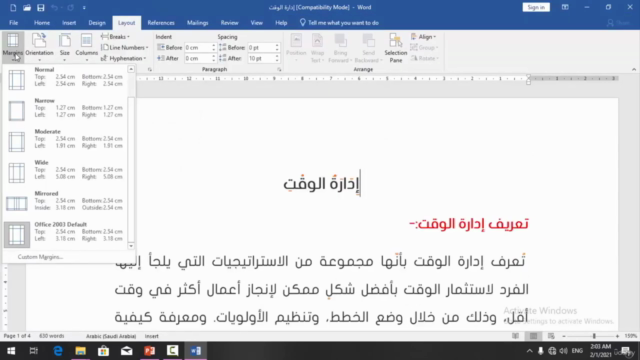The height and width of the screenshot is (360, 640).
Task: Click the Indent Before value field
Action: [x=198, y=47]
